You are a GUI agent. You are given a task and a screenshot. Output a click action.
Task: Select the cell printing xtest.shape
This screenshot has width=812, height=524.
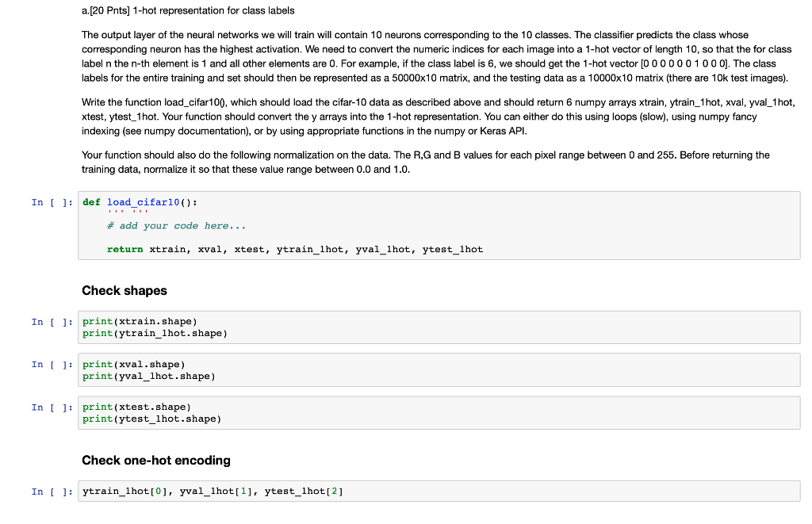317,412
